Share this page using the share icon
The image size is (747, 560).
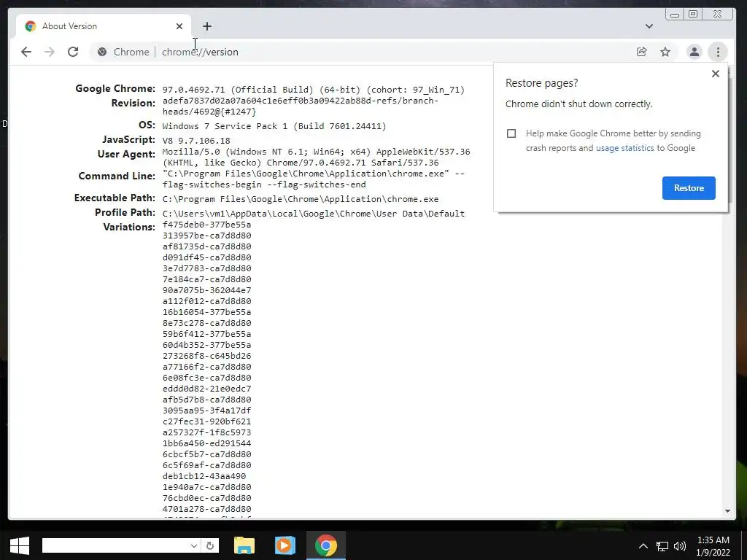(x=642, y=52)
